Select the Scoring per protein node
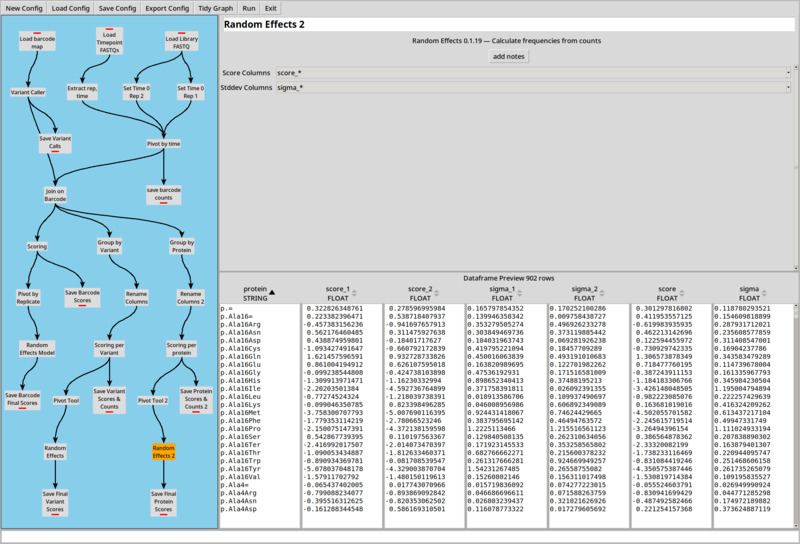 (x=182, y=349)
